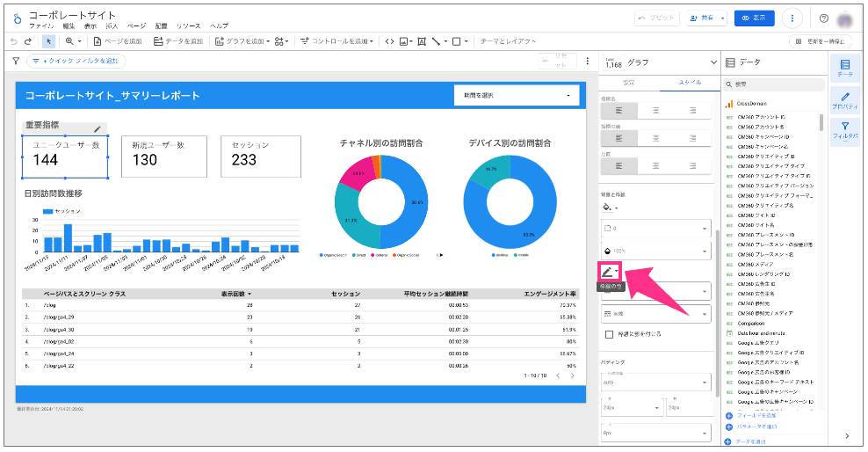This screenshot has width=868, height=452.
Task: Open the 表示 menu in the menu bar
Action: click(90, 26)
